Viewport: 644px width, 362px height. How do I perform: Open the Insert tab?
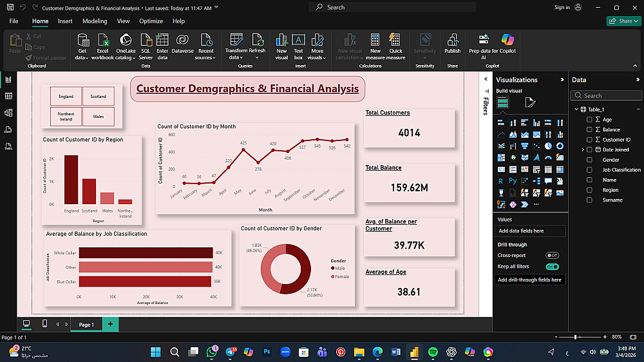point(65,21)
